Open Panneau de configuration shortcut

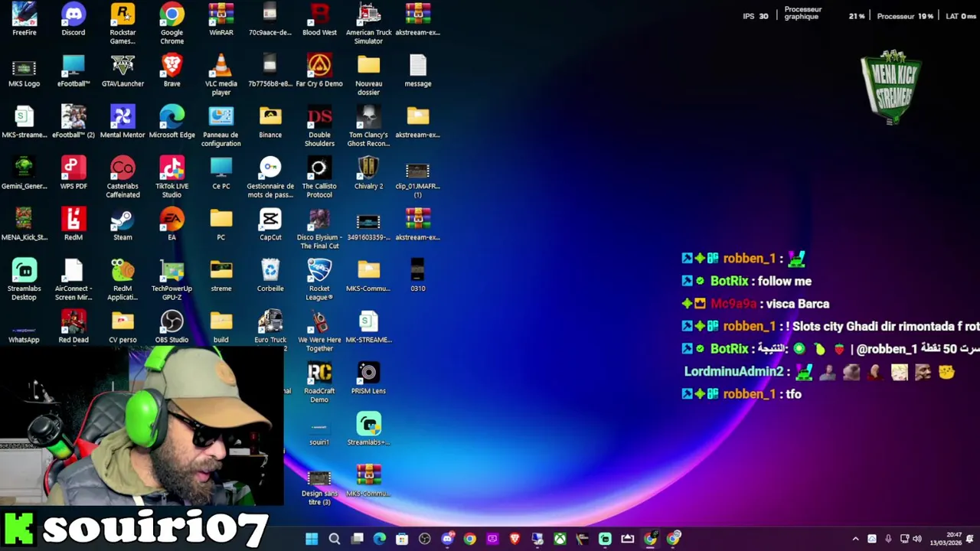pos(221,126)
